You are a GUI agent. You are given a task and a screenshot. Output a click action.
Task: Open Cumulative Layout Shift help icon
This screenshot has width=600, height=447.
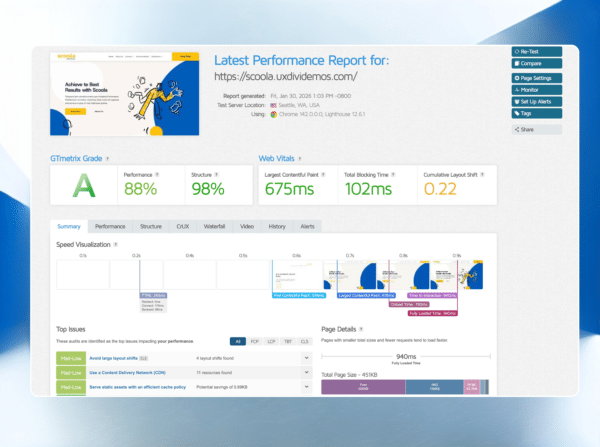[482, 175]
